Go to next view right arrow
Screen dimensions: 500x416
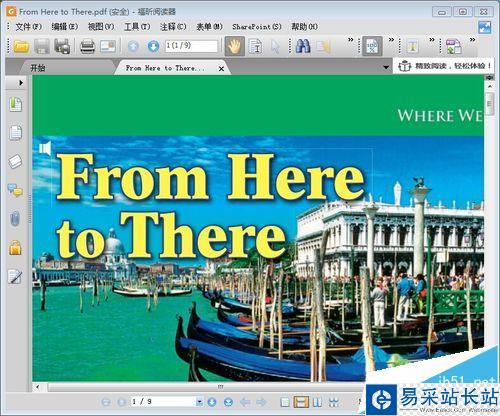(261, 402)
